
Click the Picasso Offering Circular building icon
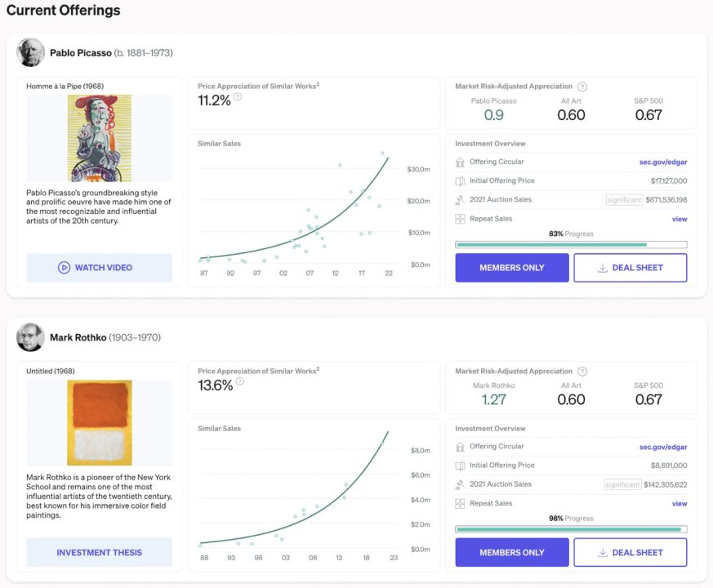pyautogui.click(x=460, y=162)
